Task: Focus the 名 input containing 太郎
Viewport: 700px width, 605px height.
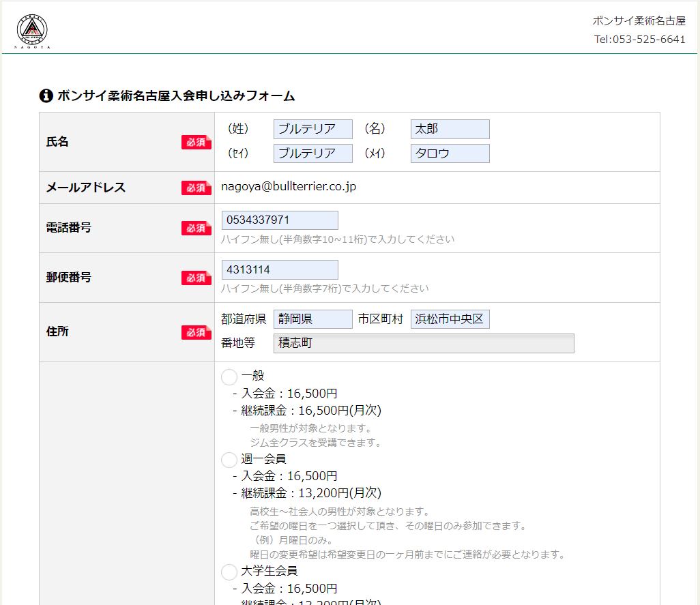Action: (450, 129)
